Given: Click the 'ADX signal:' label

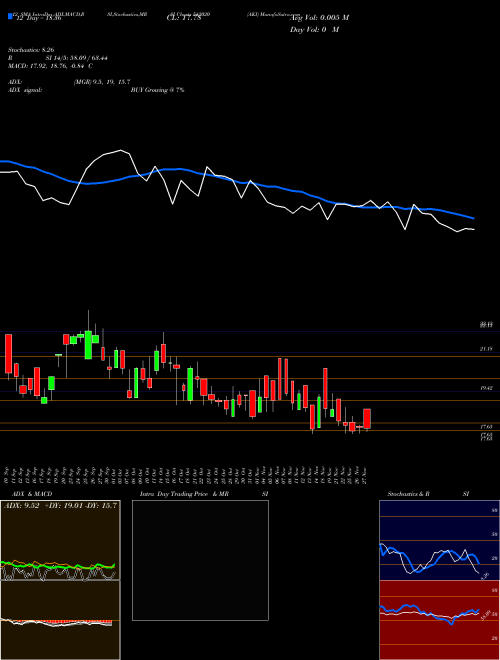Looking at the screenshot, I should coord(25,90).
